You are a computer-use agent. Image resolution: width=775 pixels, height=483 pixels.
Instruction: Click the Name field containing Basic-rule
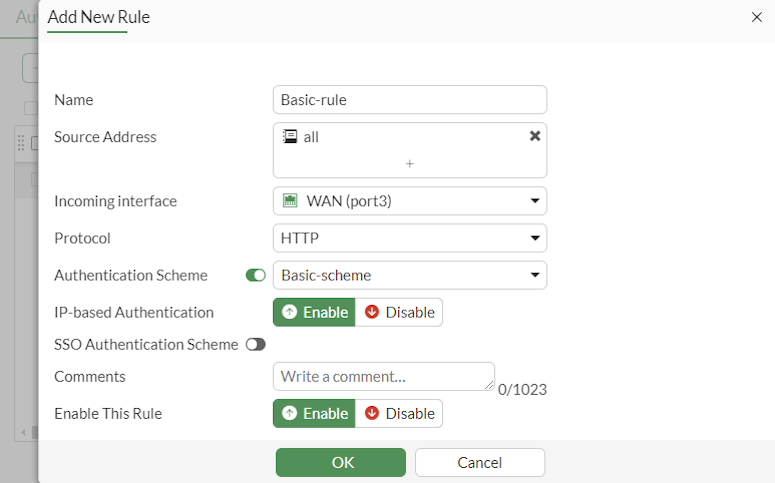point(410,100)
